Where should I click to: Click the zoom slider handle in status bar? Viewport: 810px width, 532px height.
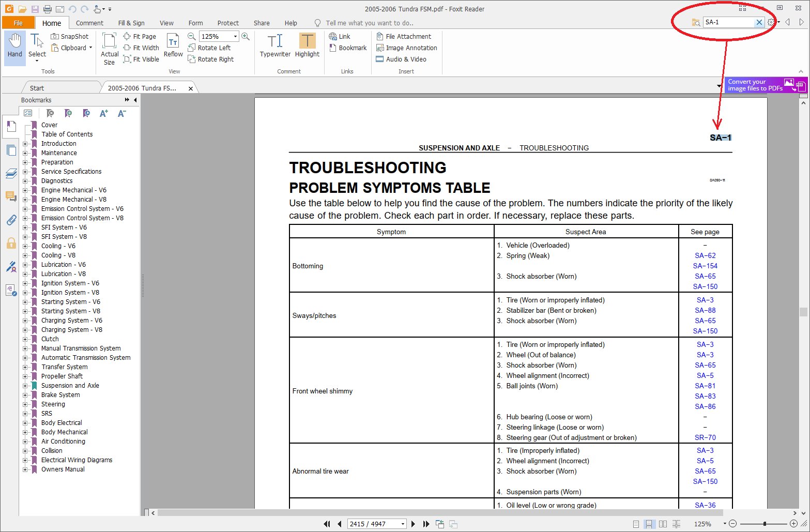(x=765, y=524)
